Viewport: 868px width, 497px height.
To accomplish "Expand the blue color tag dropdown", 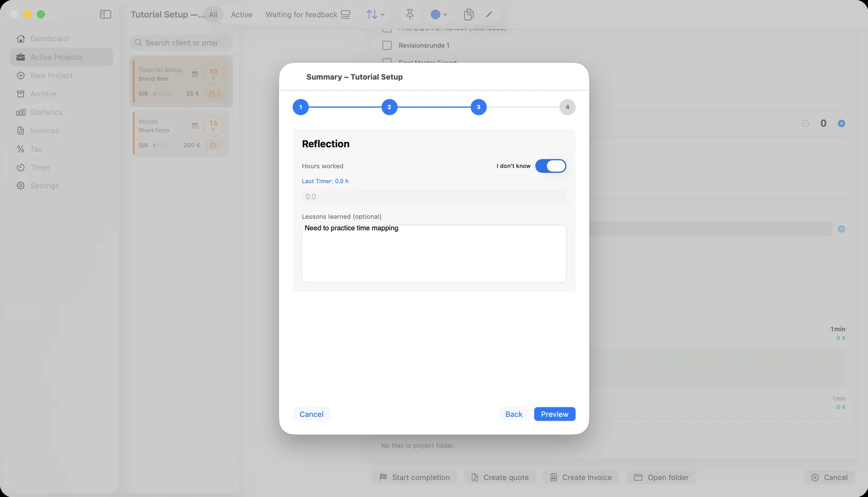I will pos(439,15).
